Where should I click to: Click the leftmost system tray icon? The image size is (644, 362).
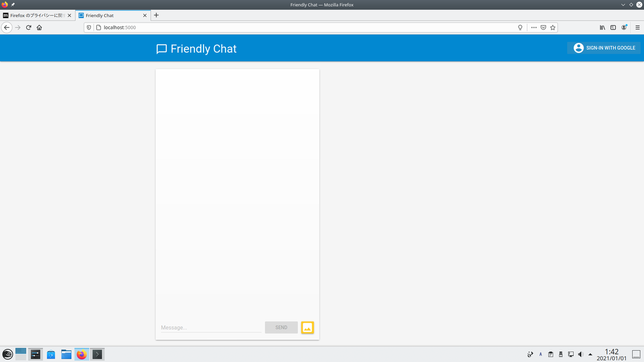(x=530, y=354)
